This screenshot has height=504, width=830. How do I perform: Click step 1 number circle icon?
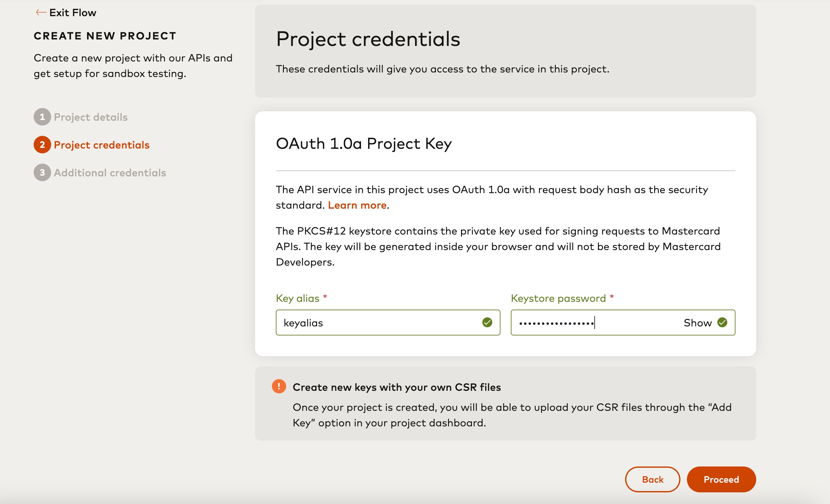click(x=42, y=117)
